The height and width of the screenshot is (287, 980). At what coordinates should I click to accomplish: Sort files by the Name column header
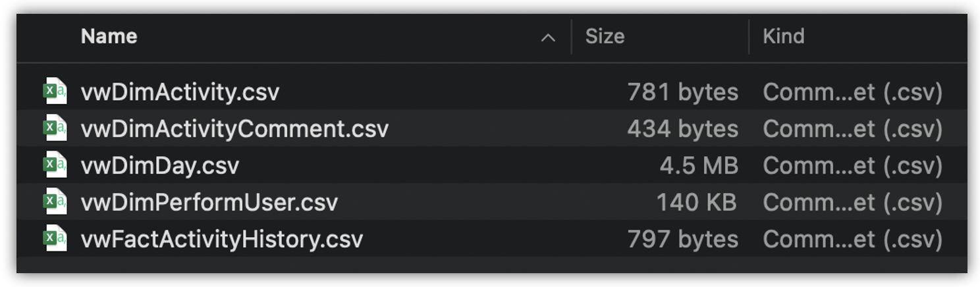[109, 36]
